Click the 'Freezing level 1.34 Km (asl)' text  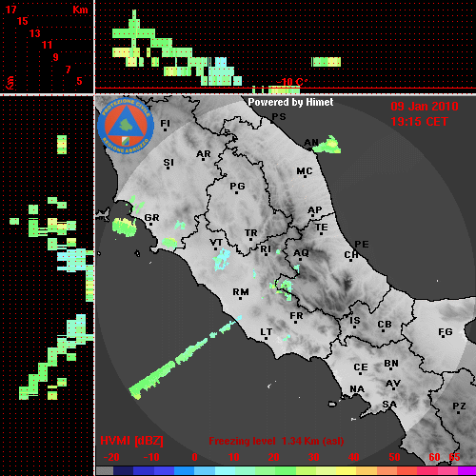pos(276,441)
